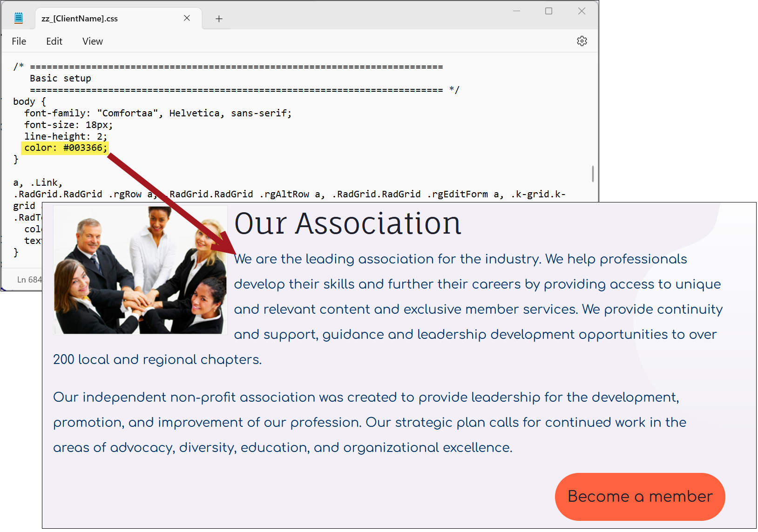Open the View menu in Notepad

click(93, 41)
